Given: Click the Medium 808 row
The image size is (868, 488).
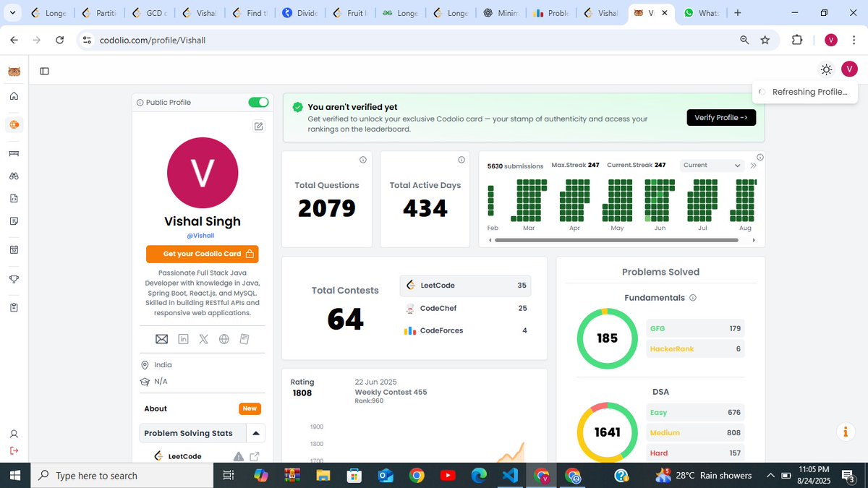Looking at the screenshot, I should (695, 432).
